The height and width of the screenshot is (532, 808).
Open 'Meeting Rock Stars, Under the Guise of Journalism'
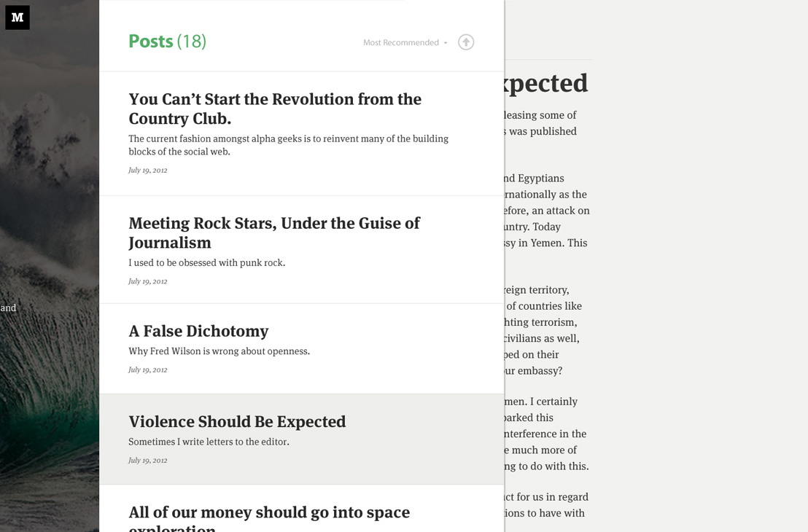click(274, 232)
